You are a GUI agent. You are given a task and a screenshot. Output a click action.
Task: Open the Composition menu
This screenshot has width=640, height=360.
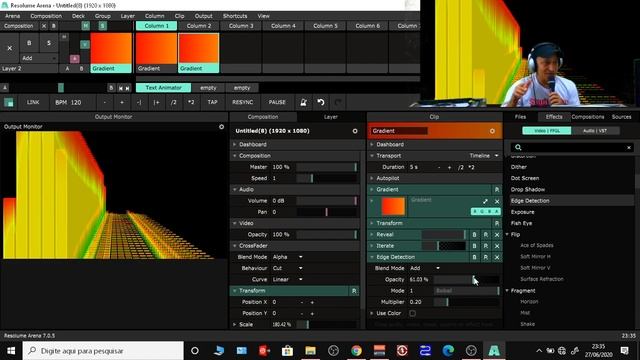[46, 16]
